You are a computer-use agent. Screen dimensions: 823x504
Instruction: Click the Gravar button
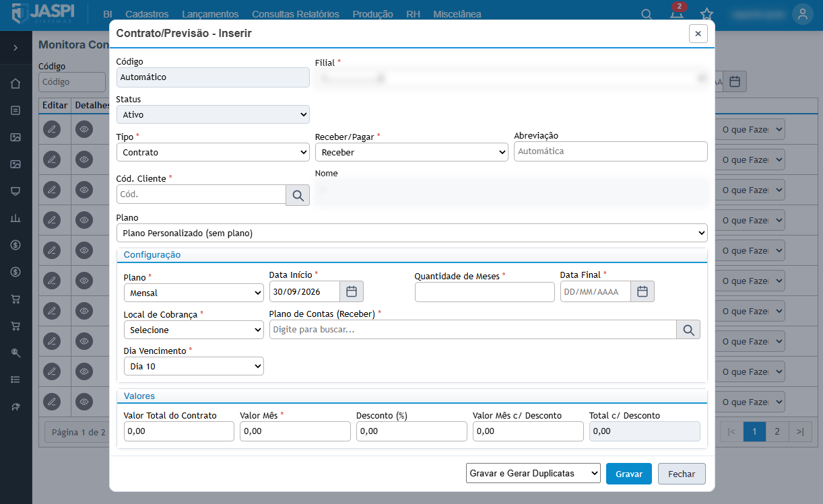[x=629, y=474]
